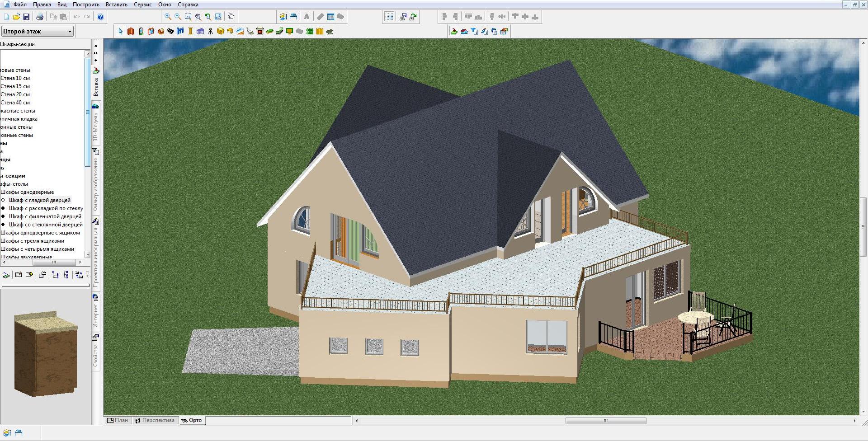The width and height of the screenshot is (868, 441).
Task: Open the Фильтр изображения side tab
Action: 96,180
